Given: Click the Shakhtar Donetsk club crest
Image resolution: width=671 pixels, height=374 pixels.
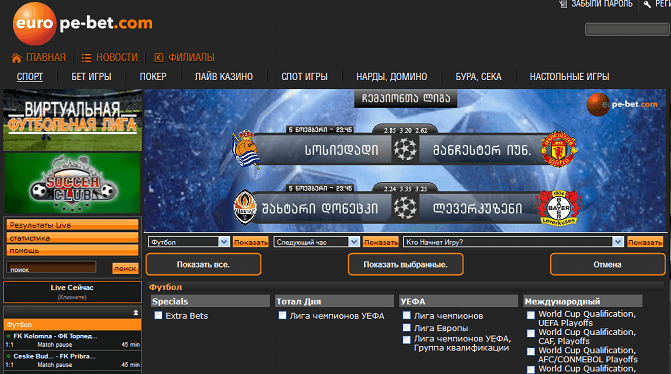Looking at the screenshot, I should 245,207.
